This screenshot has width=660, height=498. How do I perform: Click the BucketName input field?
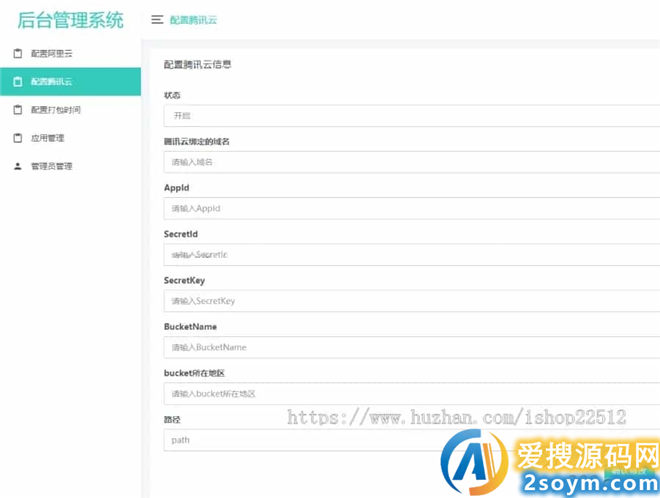coord(412,347)
